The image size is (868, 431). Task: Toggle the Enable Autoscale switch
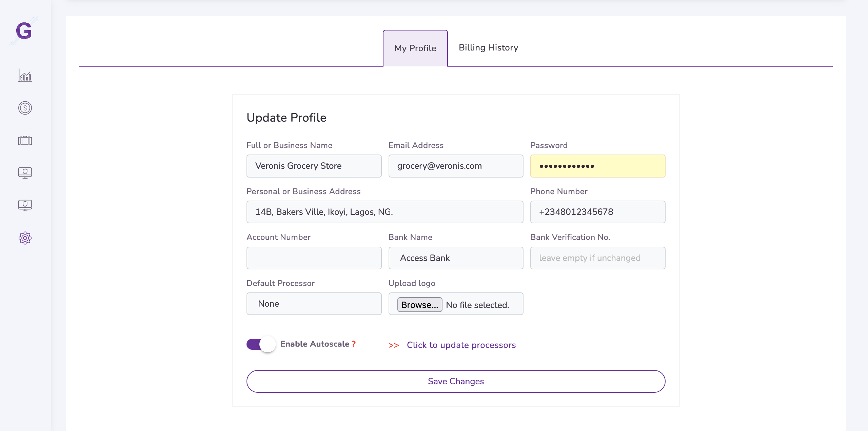[x=261, y=344]
